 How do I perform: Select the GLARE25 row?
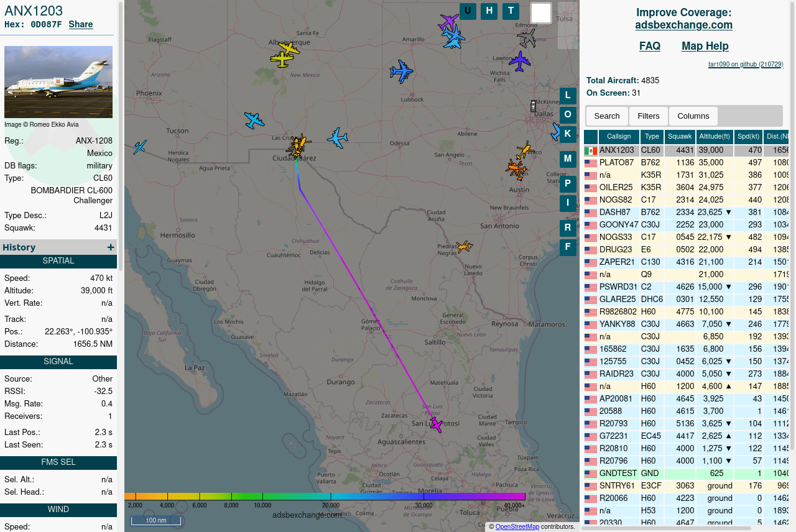coord(687,300)
